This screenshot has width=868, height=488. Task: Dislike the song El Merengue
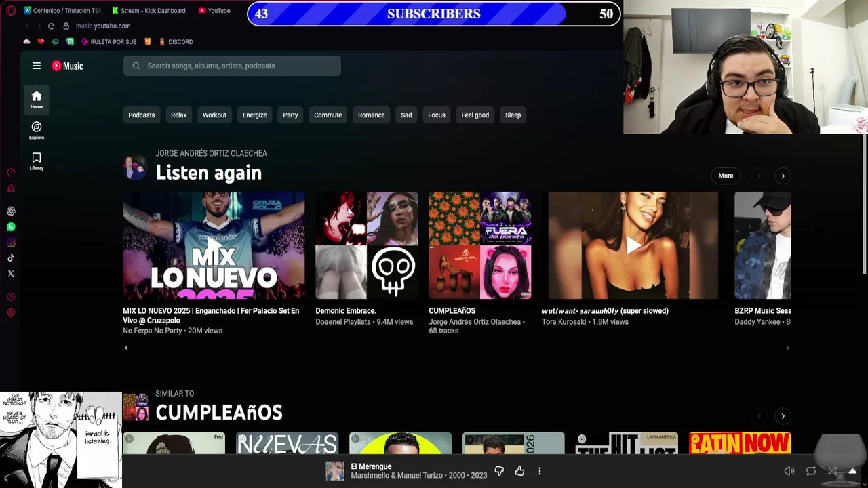[x=499, y=471]
